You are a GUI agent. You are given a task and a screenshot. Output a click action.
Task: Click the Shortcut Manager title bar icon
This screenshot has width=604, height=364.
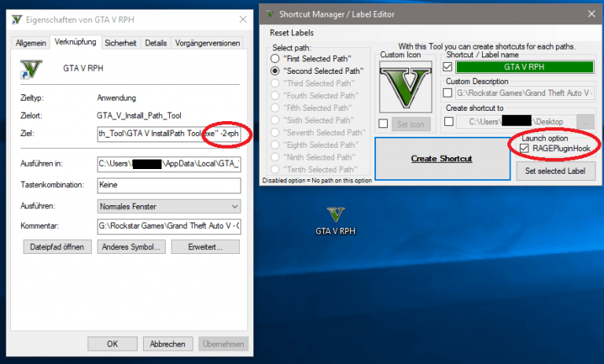tap(272, 13)
